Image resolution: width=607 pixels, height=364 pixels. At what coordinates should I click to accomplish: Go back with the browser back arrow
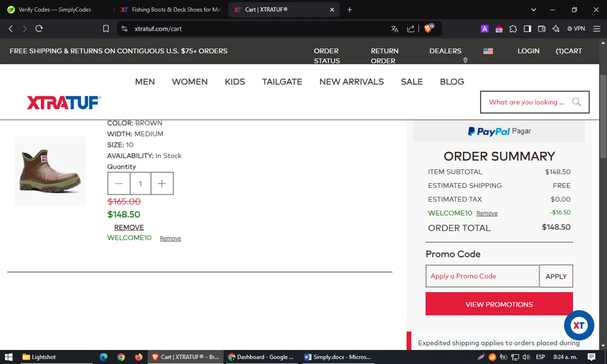(x=11, y=29)
